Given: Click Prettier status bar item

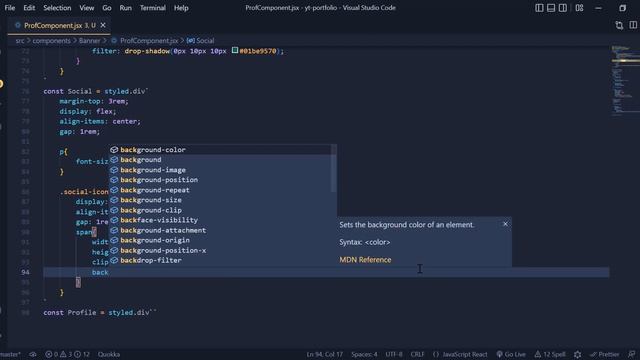Looking at the screenshot, I should (x=604, y=354).
